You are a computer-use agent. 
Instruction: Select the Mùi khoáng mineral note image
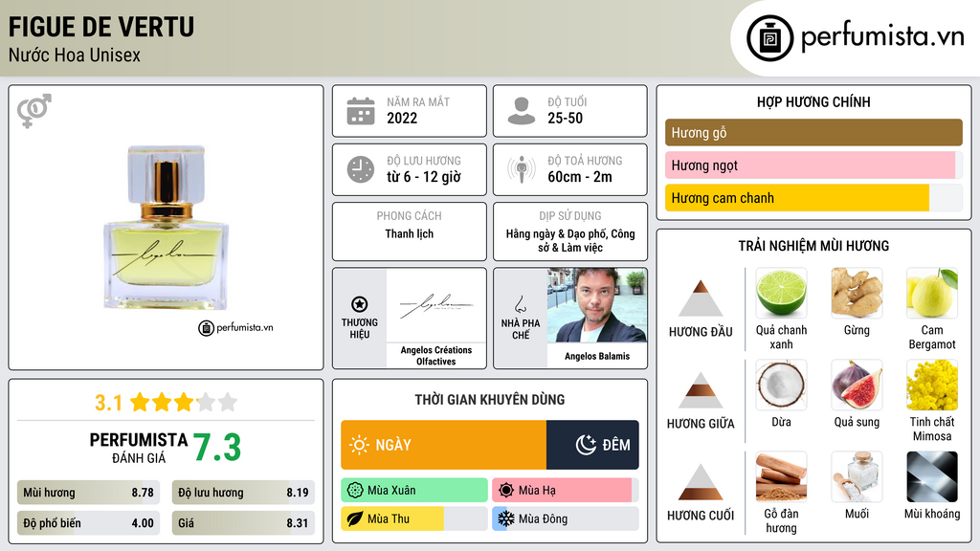pos(932,476)
